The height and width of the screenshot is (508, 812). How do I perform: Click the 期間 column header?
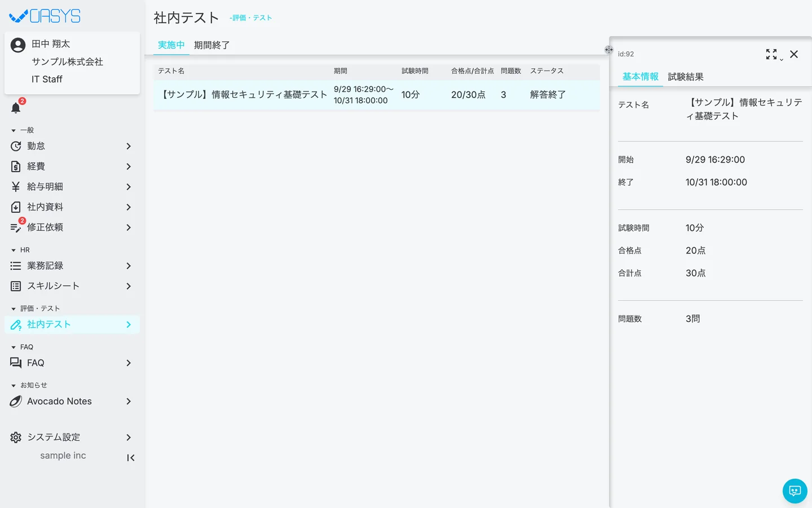[x=341, y=71]
